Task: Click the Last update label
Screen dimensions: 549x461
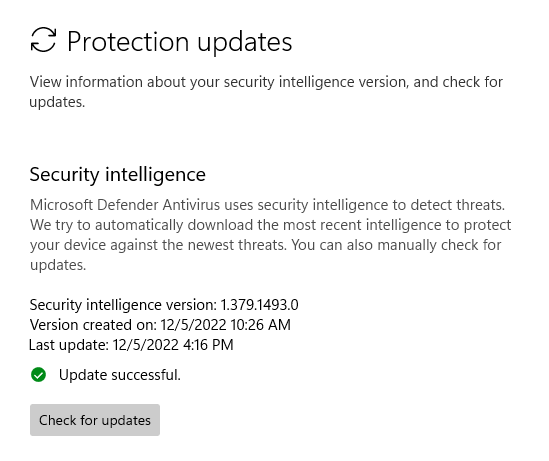Action: 69,345
